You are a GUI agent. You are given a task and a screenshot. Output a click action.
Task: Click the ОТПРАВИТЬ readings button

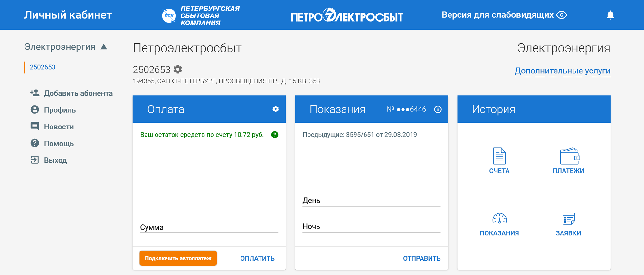coord(422,258)
